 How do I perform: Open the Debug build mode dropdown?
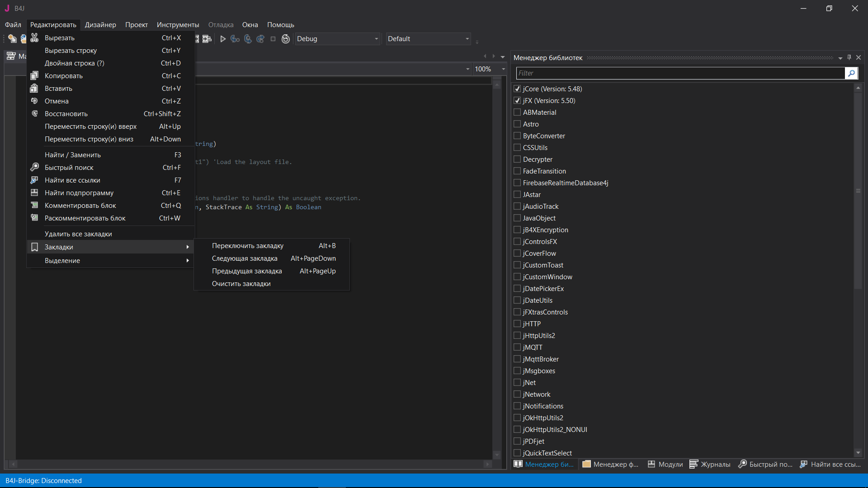click(x=337, y=39)
